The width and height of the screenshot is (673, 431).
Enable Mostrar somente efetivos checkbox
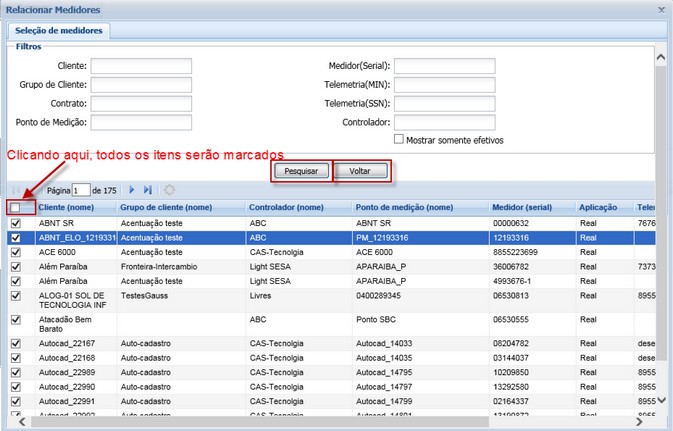[400, 140]
